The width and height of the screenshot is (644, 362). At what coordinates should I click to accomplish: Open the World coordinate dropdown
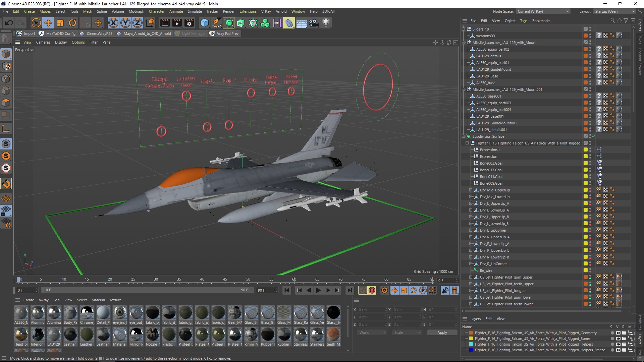(x=372, y=333)
